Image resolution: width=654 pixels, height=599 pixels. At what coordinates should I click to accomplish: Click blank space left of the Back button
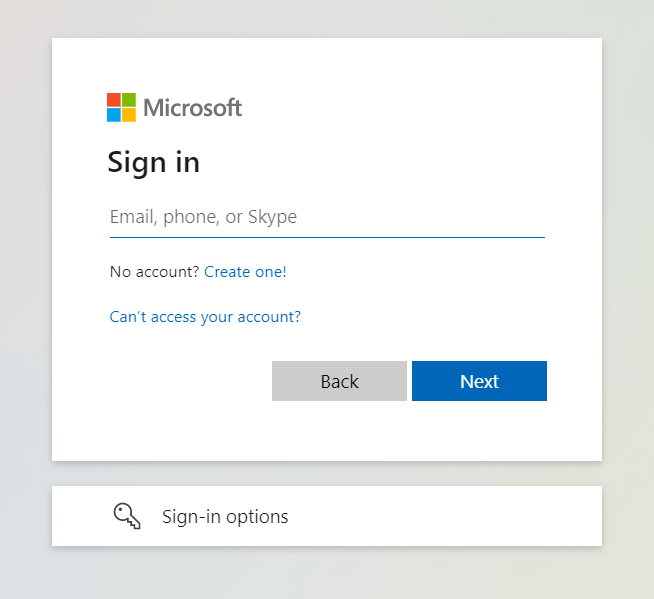tap(180, 381)
